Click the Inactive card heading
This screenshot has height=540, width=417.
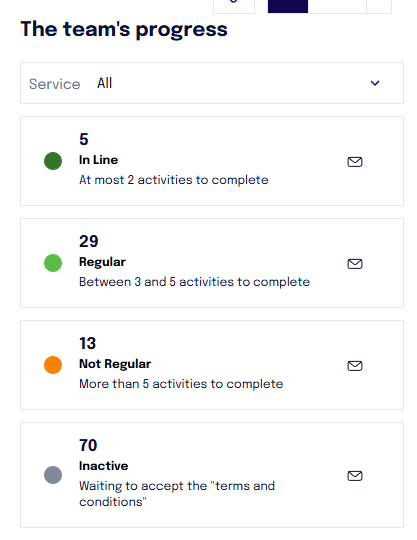(x=103, y=466)
